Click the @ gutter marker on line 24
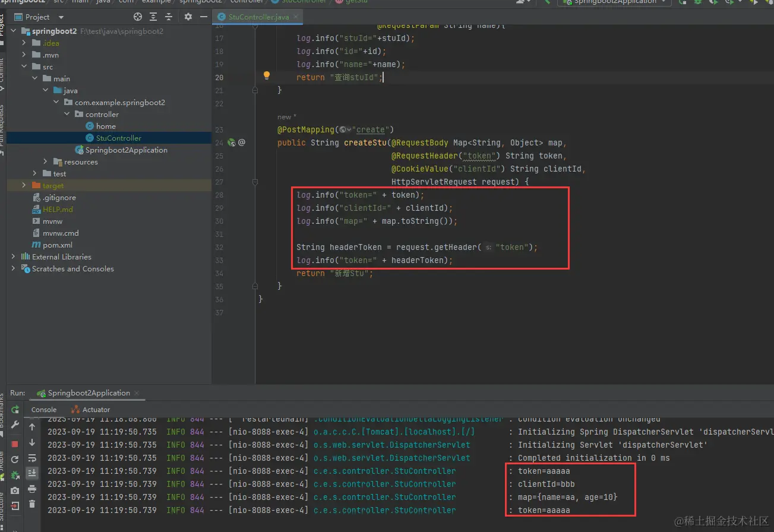The image size is (774, 532). [242, 142]
